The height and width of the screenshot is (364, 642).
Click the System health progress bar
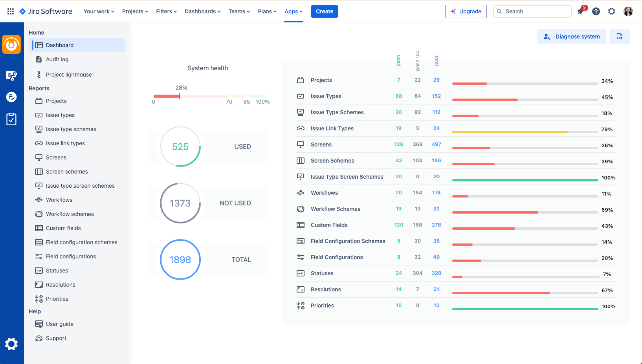click(x=209, y=96)
